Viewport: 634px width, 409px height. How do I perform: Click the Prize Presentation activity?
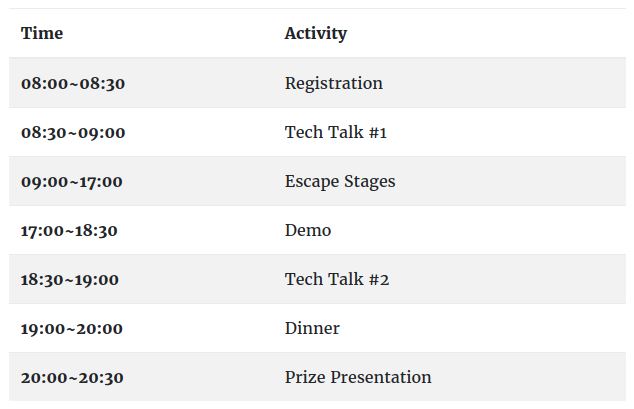(358, 377)
